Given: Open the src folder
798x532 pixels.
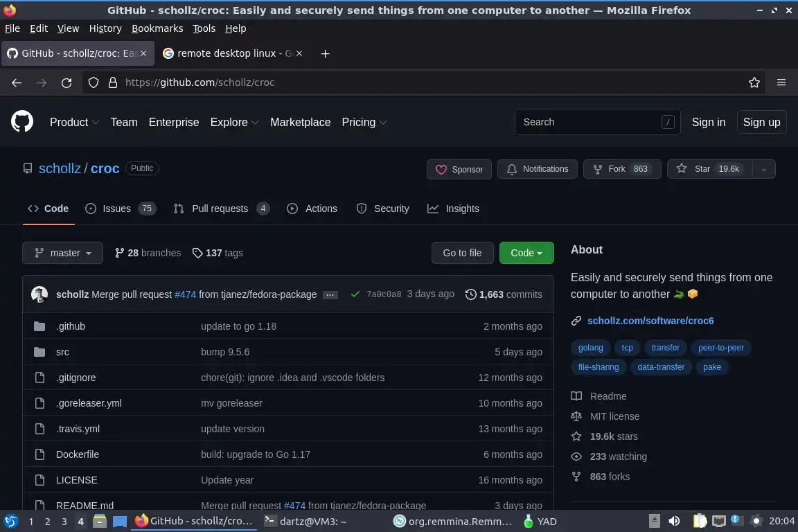Looking at the screenshot, I should 62,352.
